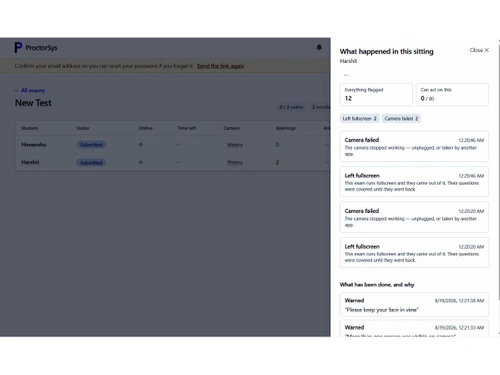Screen dimensions: 500x375
Task: Click the Student column header
Action: [x=30, y=128]
